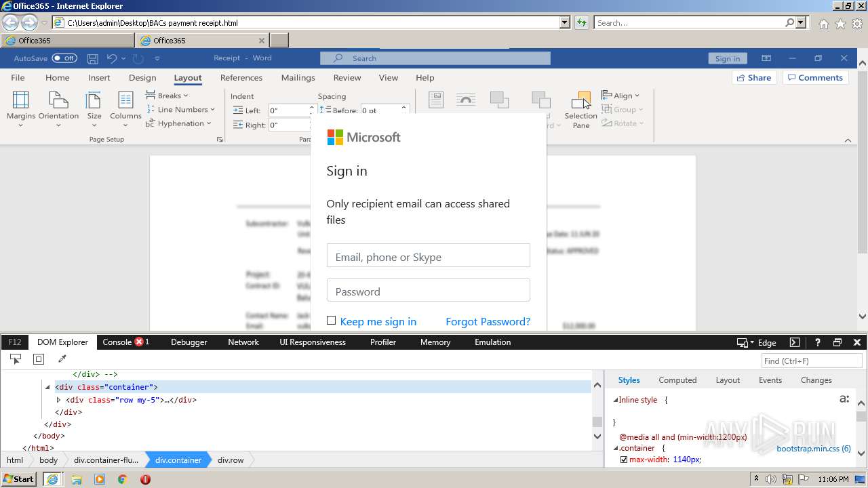Viewport: 868px width, 488px height.
Task: Click the Password input field
Action: (429, 290)
